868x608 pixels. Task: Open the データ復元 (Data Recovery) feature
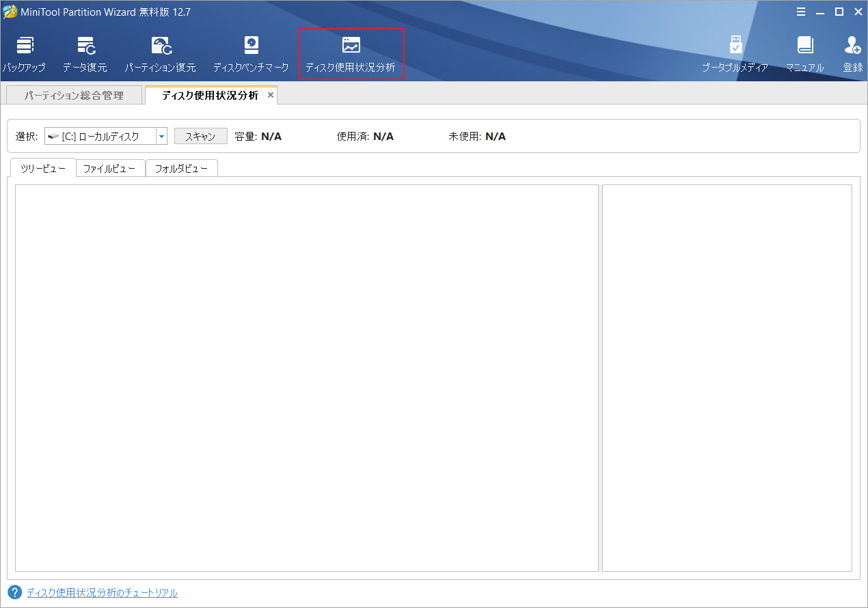(x=85, y=53)
